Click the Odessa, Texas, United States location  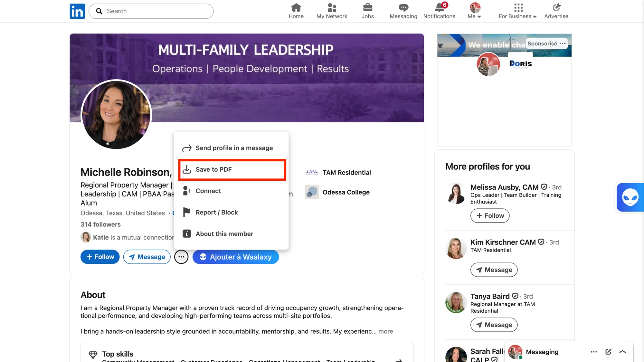123,213
